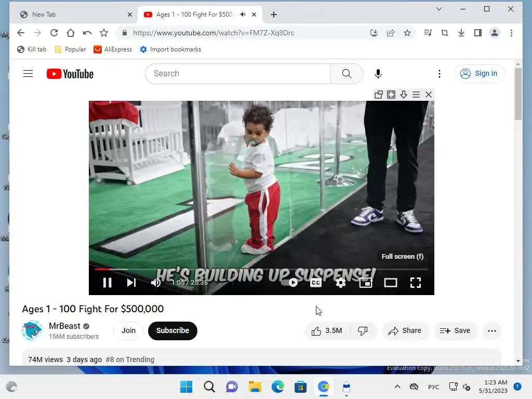Screen dimensions: 532x399
Task: Close the New Tab tab
Action: coord(129,15)
